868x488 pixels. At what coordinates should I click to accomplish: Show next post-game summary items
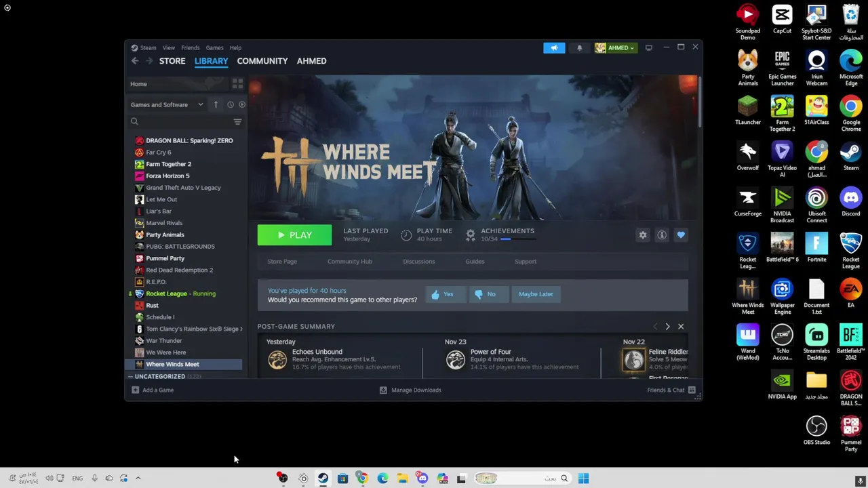tap(667, 327)
